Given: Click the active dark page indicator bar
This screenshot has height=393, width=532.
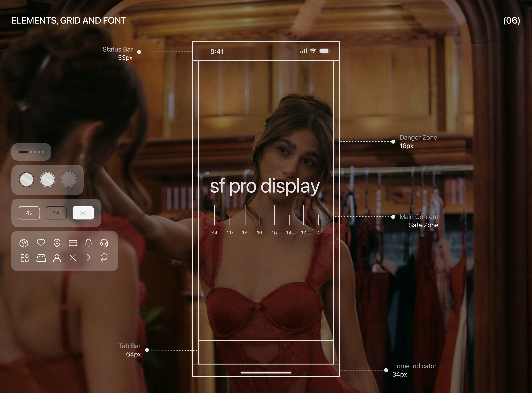Looking at the screenshot, I should [24, 152].
